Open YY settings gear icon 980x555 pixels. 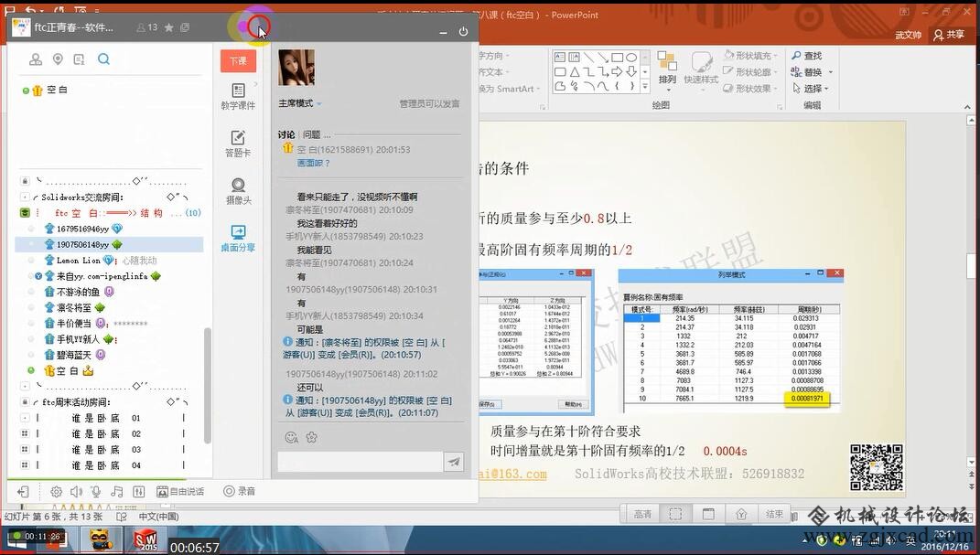[x=56, y=492]
